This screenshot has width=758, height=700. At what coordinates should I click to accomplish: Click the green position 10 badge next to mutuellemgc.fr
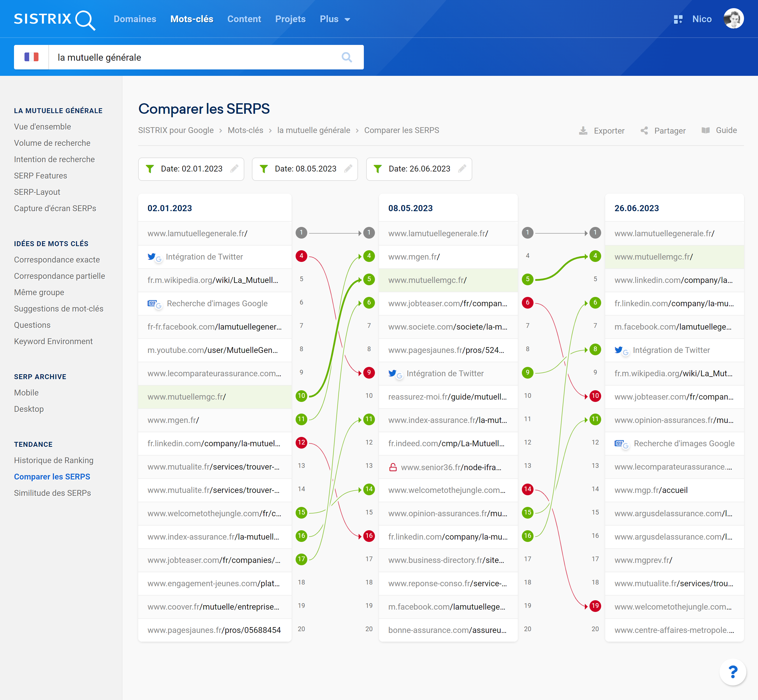[301, 396]
